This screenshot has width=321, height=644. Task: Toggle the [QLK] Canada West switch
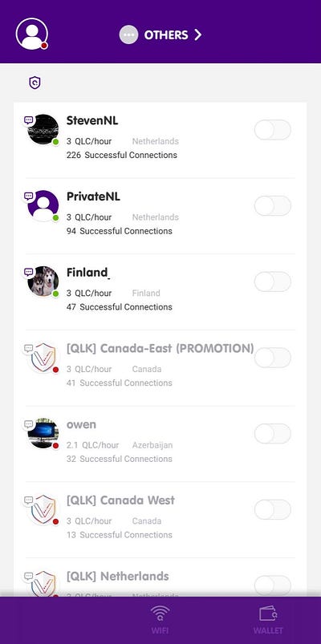pyautogui.click(x=273, y=510)
